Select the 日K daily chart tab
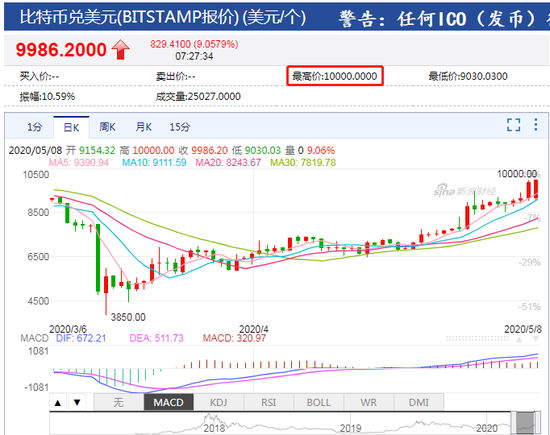This screenshot has width=550, height=435. pyautogui.click(x=71, y=127)
